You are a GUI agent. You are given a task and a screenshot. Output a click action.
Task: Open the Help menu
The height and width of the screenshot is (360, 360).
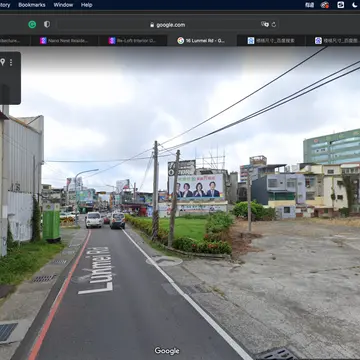(86, 5)
